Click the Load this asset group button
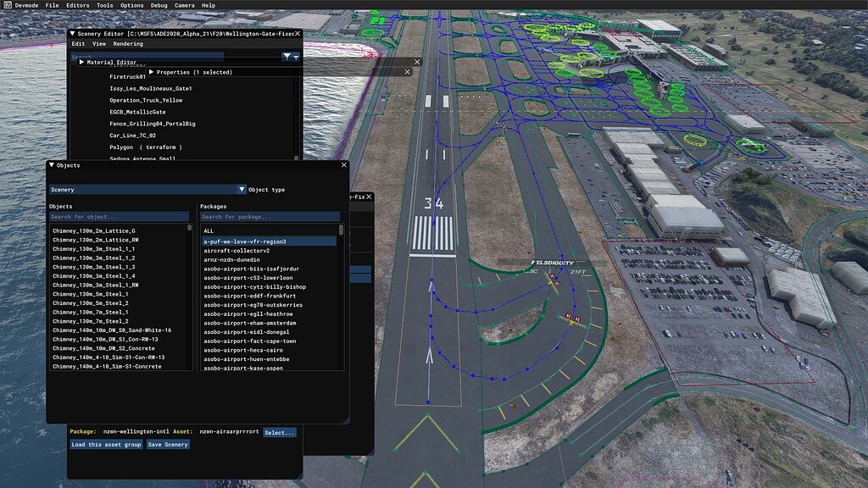 point(105,444)
